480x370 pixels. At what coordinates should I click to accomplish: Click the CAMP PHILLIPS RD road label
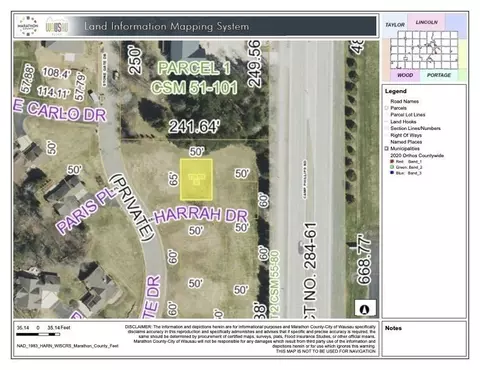305,180
